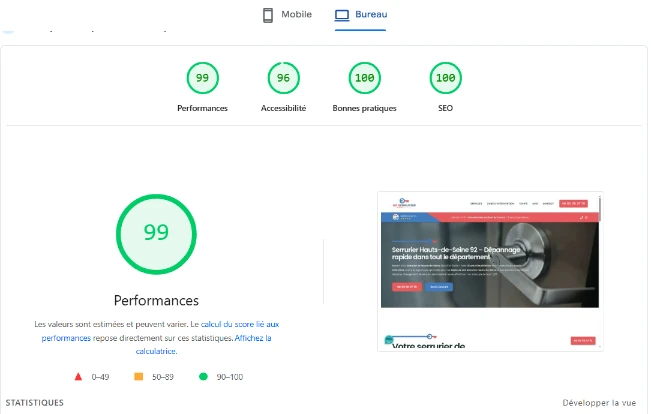651x414 pixels.
Task: Click the large 99 performance gauge
Action: pos(156,234)
